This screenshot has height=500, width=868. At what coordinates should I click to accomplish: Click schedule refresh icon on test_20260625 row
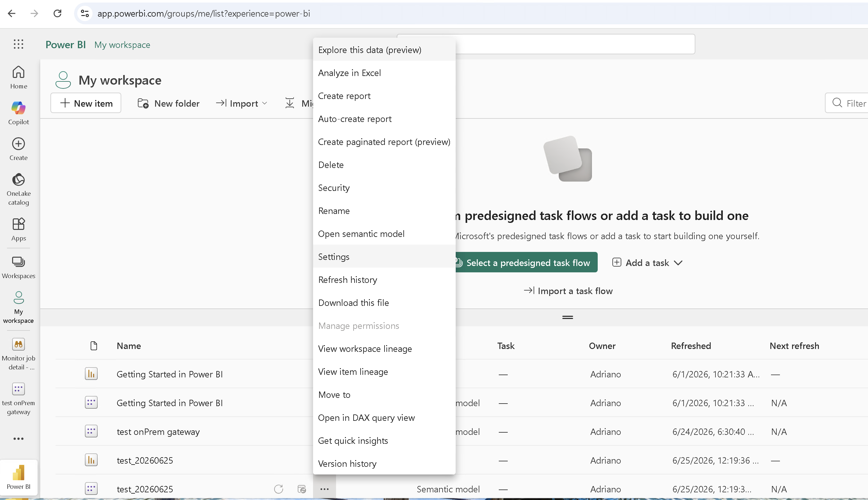[x=302, y=489]
